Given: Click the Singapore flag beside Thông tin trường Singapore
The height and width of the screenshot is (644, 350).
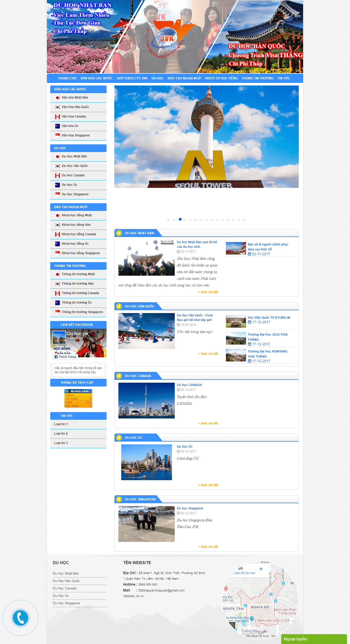Looking at the screenshot, I should coord(57,312).
